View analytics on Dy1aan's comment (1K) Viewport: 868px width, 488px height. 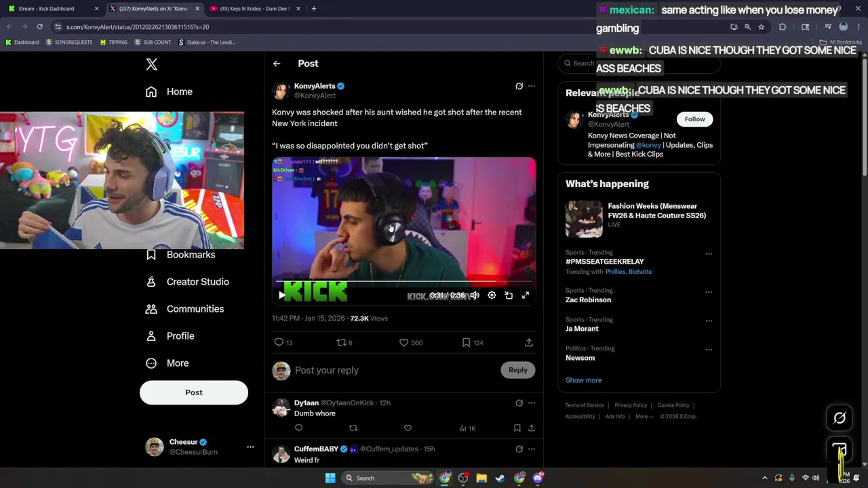pyautogui.click(x=467, y=428)
